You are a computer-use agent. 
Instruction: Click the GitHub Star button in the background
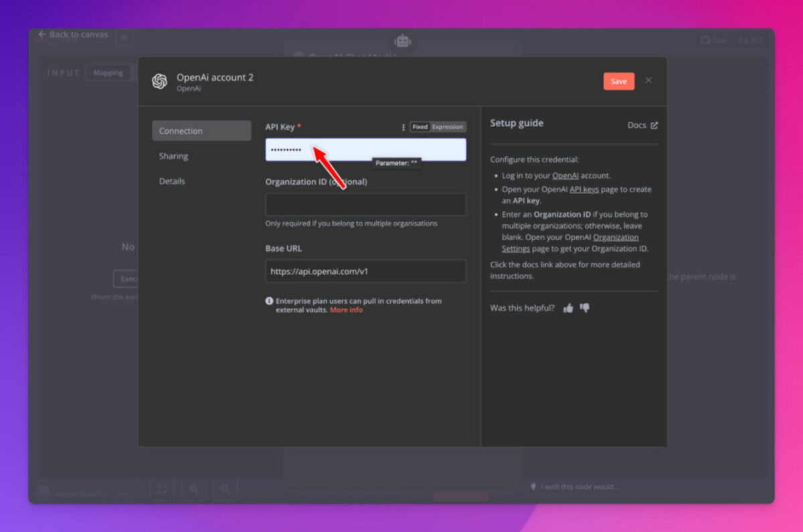point(714,40)
